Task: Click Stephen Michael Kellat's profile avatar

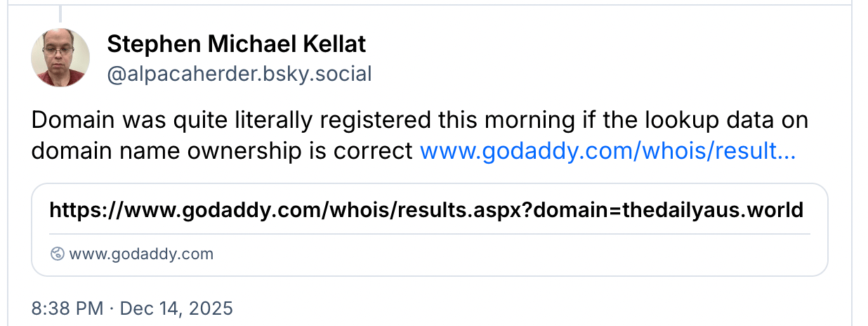Action: click(60, 58)
